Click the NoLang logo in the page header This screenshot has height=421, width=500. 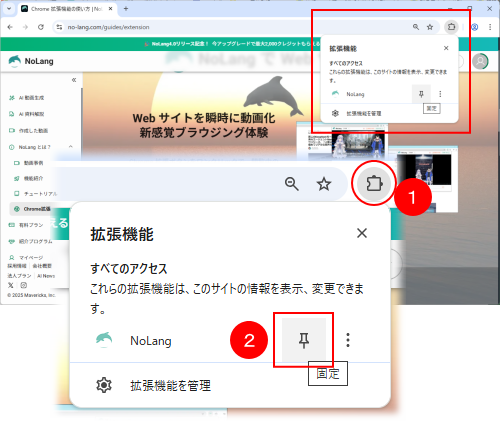coord(31,61)
